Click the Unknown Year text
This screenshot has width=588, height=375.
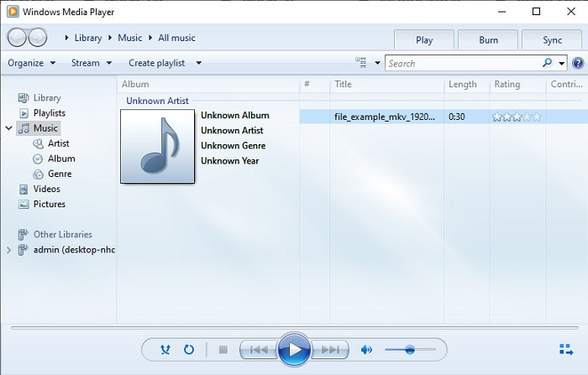coord(230,161)
